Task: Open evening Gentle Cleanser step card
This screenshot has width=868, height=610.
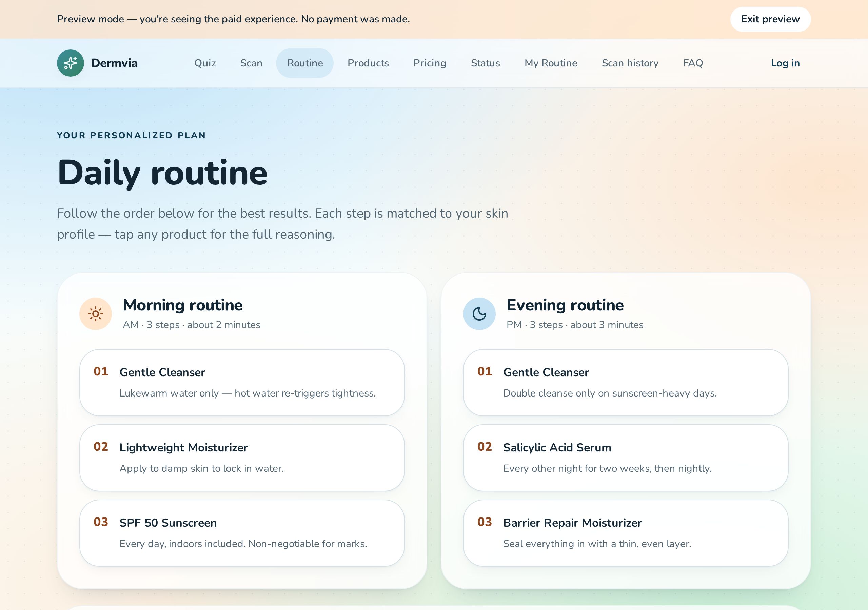Action: [x=626, y=383]
